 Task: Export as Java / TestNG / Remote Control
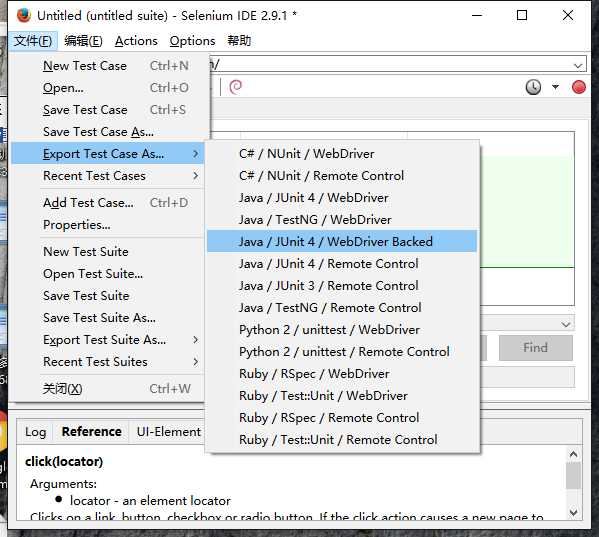[342, 308]
